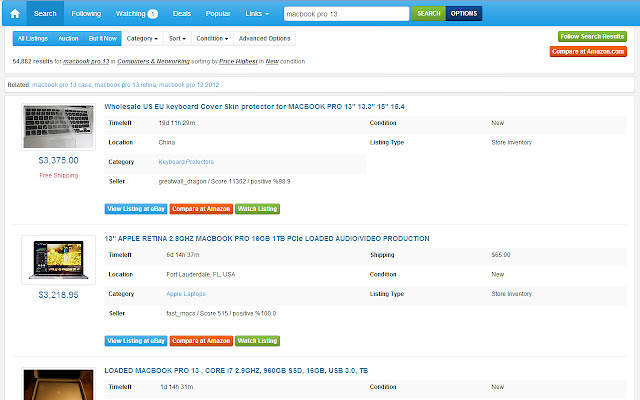Open the LOADED MACBOOK PRO 13 listing title
The height and width of the screenshot is (400, 640).
236,371
